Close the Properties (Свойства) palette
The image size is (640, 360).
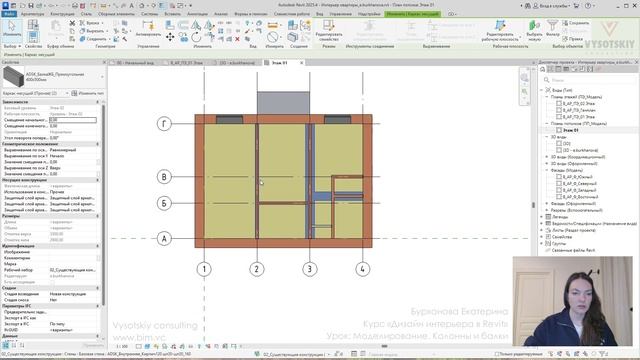(104, 62)
